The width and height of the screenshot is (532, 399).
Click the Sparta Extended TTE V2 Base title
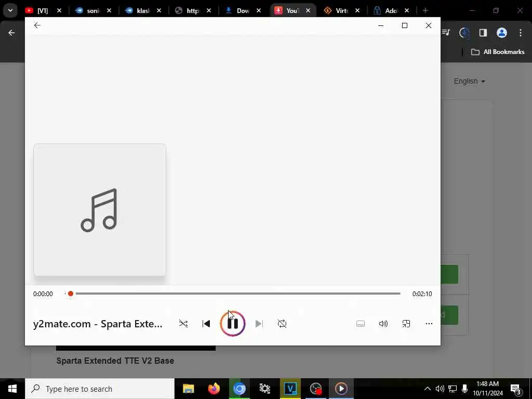coord(115,361)
